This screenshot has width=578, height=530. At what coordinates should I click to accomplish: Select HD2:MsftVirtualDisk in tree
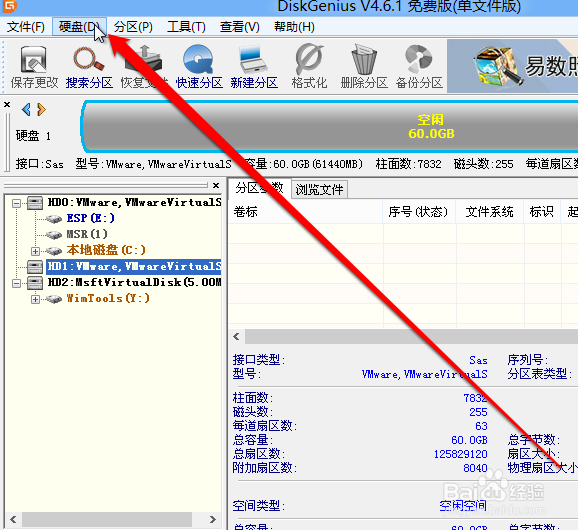click(x=135, y=283)
